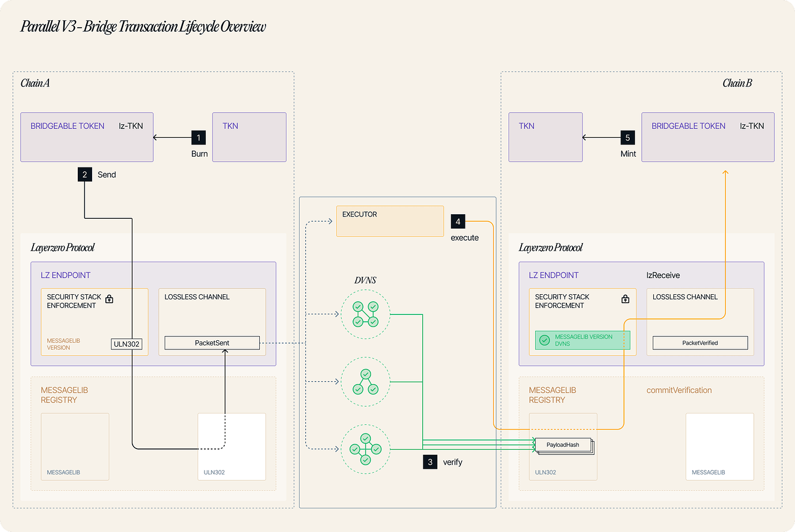Viewport: 795px width, 532px height.
Task: Click 'BRIDGEABLE TOKEN' text in Chain A
Action: (67, 126)
